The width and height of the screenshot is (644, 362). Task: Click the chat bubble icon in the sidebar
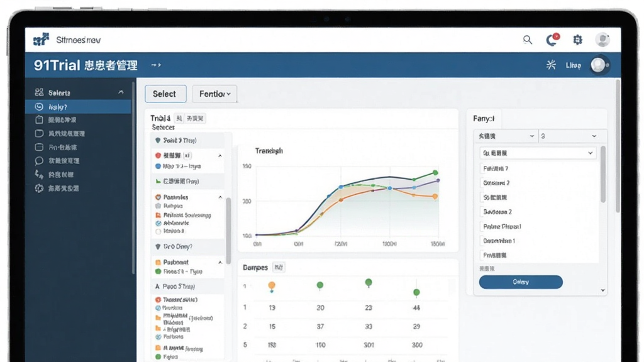click(39, 161)
